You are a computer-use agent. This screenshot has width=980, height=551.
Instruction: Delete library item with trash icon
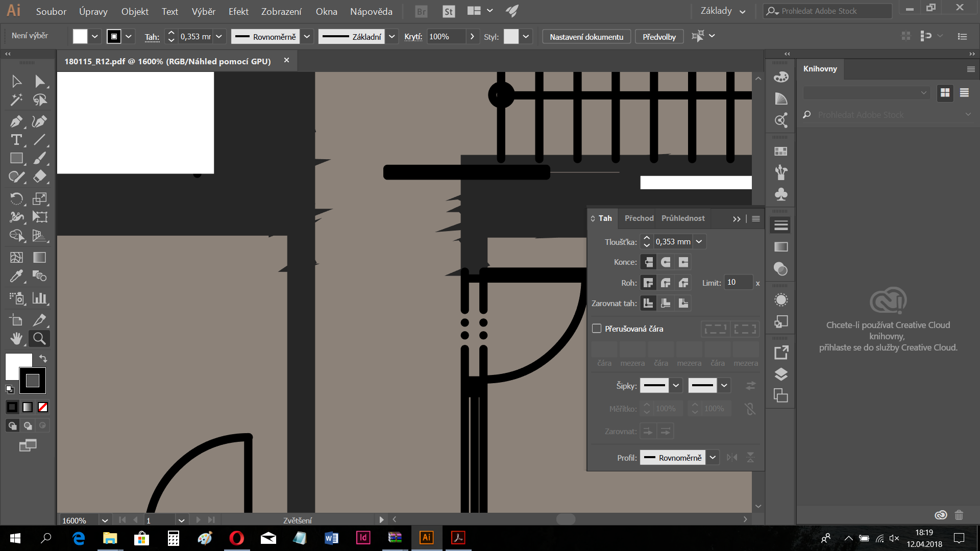959,515
